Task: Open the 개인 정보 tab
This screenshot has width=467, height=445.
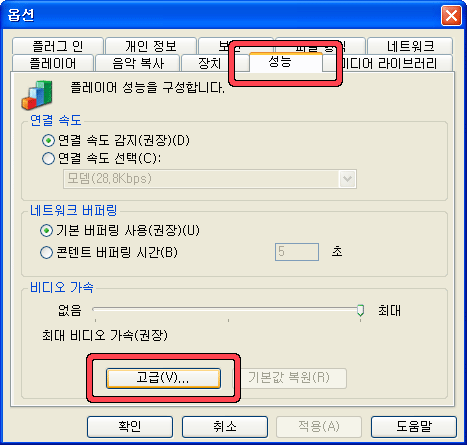Action: click(x=151, y=46)
